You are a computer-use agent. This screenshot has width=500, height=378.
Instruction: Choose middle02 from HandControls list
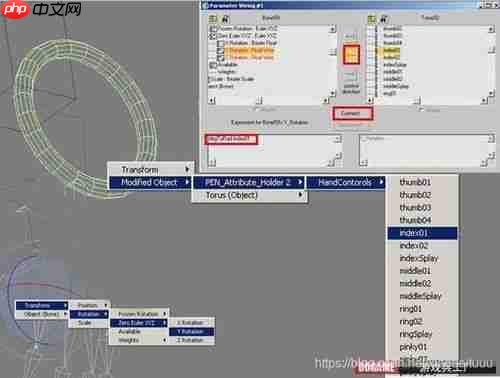[422, 284]
